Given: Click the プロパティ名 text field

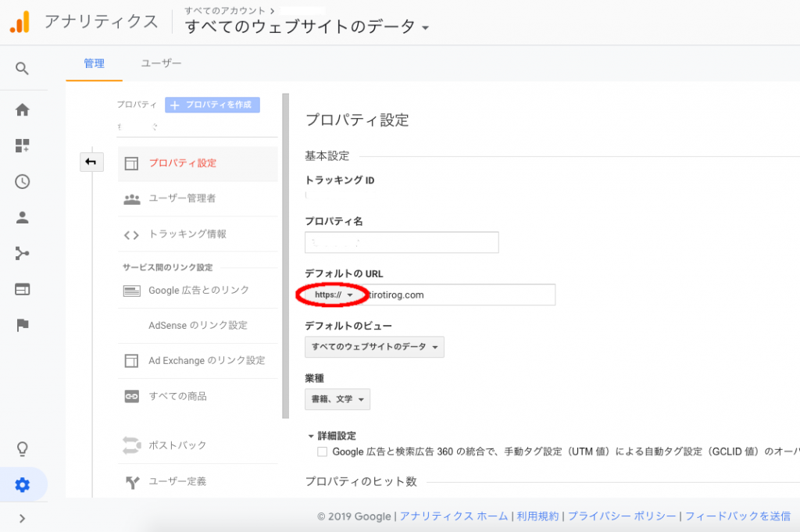Looking at the screenshot, I should click(x=402, y=243).
